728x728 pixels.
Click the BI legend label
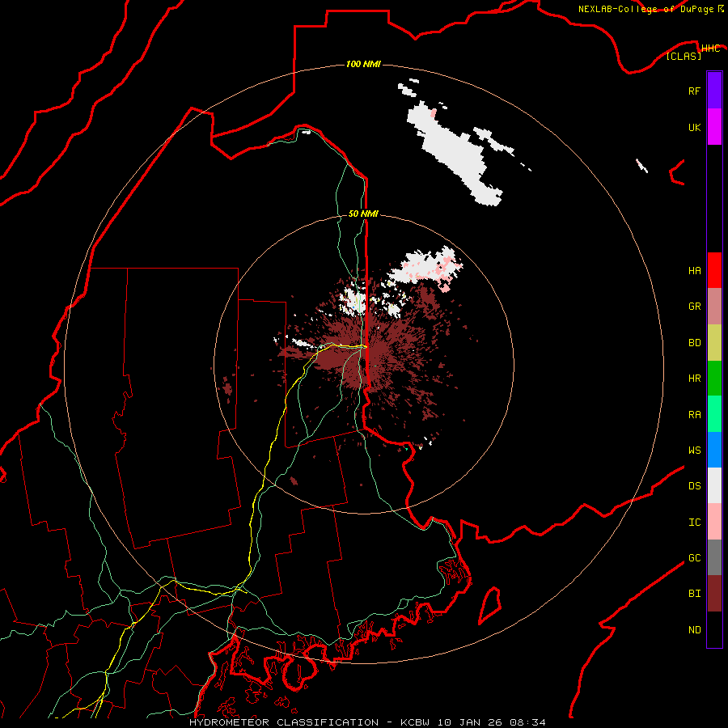coord(694,594)
